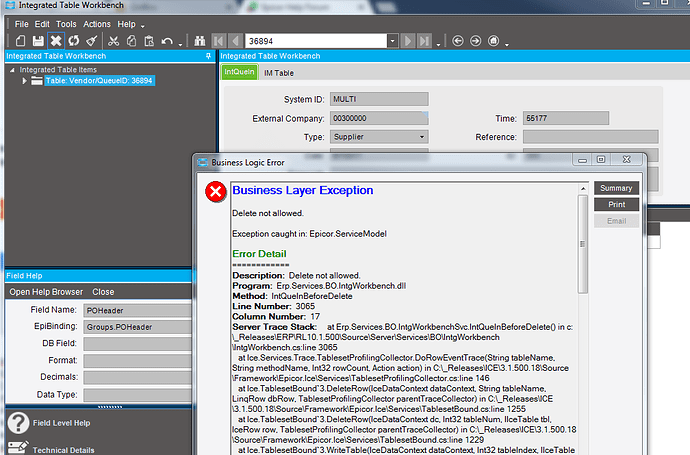Click the Vendor table folder icon
The image size is (690, 455).
(37, 81)
